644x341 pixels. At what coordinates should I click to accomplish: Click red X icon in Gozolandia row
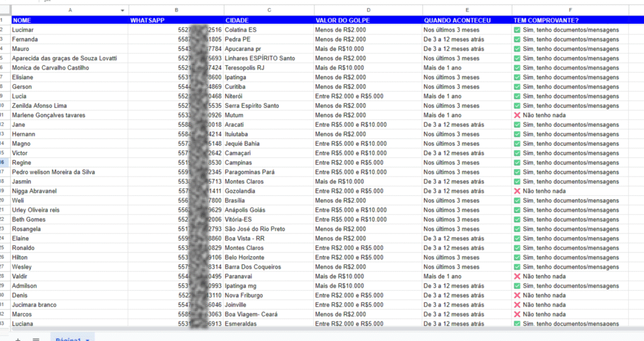pos(517,191)
